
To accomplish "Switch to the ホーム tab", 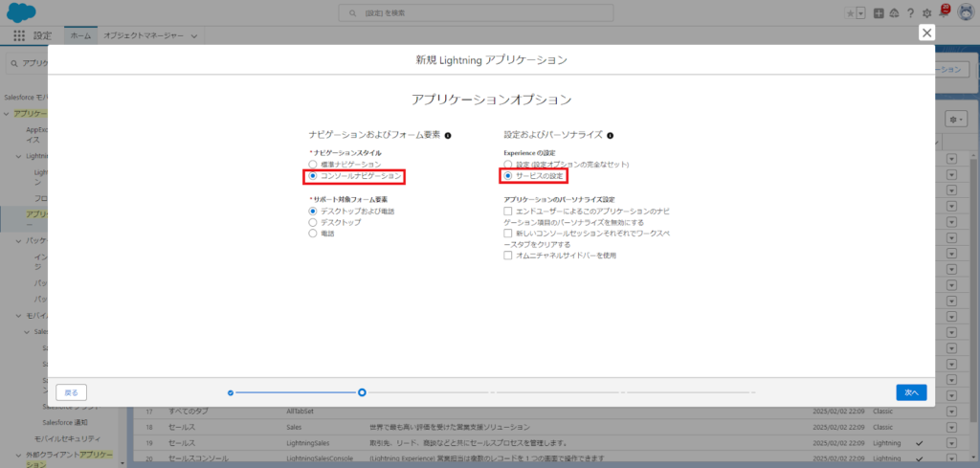I will pyautogui.click(x=80, y=36).
